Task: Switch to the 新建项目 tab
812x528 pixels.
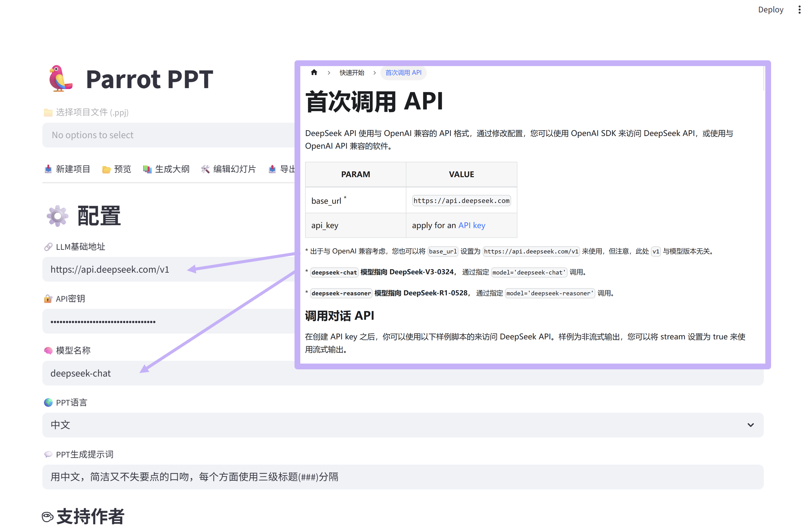Action: tap(67, 169)
